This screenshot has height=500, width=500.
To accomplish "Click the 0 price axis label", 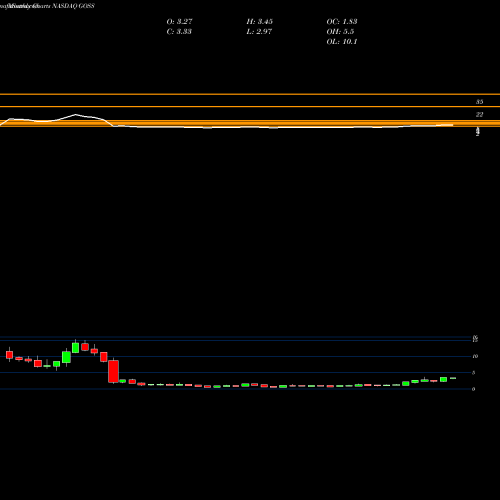I will [473, 389].
